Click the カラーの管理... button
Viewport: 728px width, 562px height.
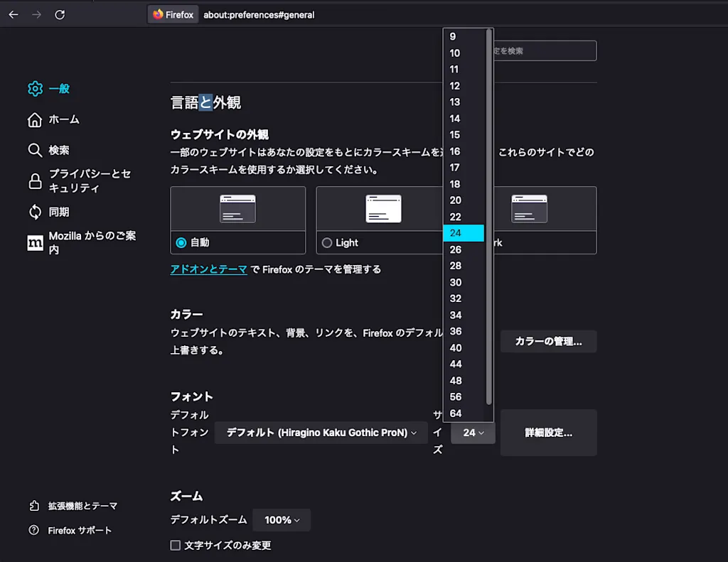coord(548,342)
